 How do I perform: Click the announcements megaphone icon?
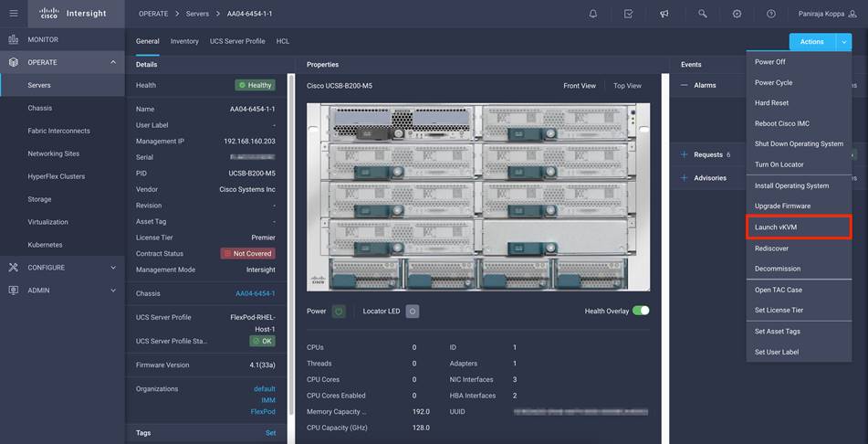pyautogui.click(x=664, y=14)
